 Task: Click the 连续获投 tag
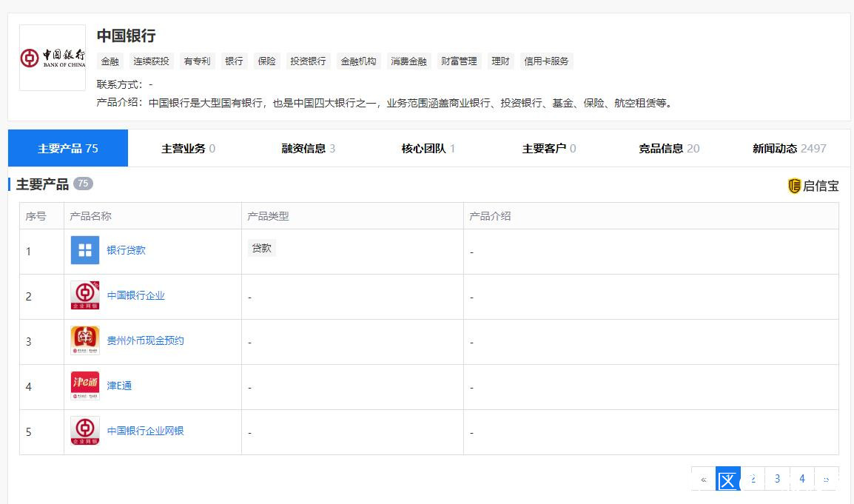click(151, 61)
